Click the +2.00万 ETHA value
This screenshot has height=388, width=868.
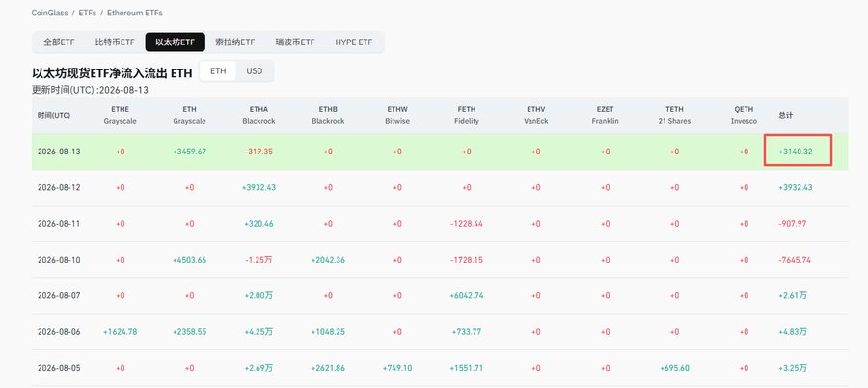tap(258, 295)
